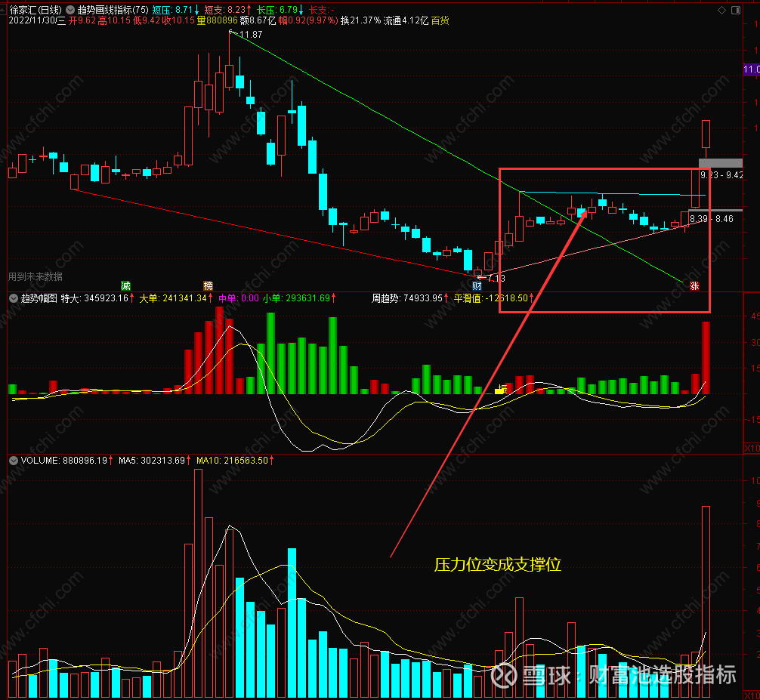Image resolution: width=760 pixels, height=700 pixels.
Task: Click the 长支: - value
Action: 322,10
